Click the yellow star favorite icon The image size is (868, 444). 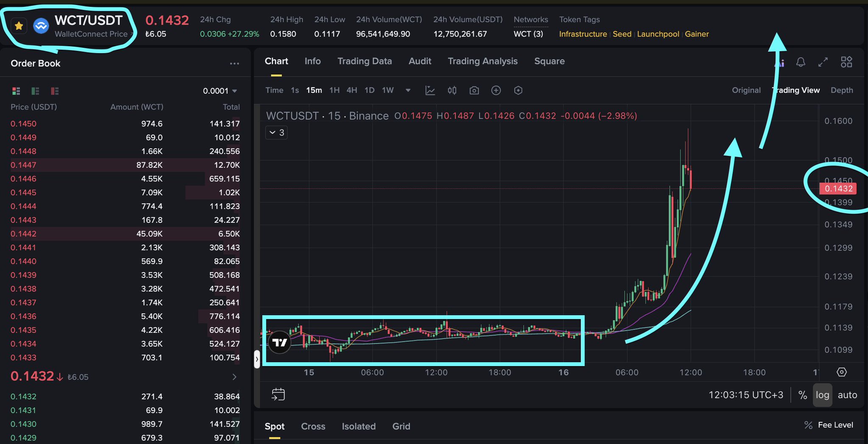pos(19,26)
